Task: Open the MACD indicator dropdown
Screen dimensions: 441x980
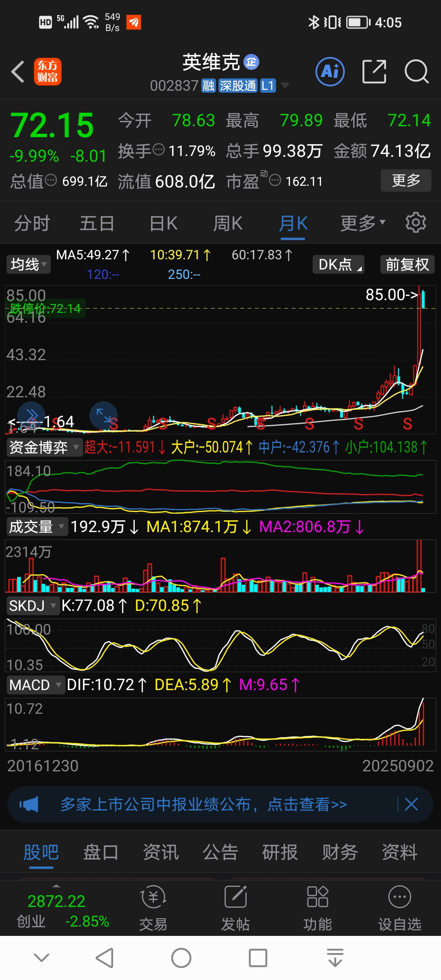Action: pos(36,685)
